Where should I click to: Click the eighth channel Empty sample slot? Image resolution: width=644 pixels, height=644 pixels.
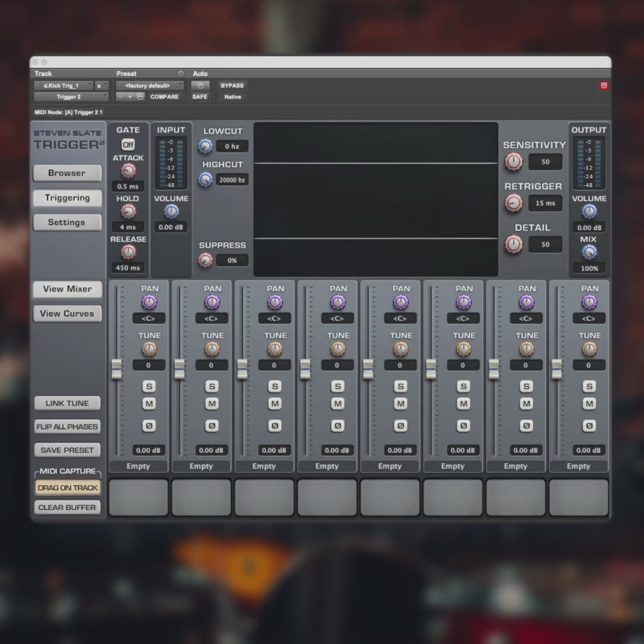tap(579, 466)
